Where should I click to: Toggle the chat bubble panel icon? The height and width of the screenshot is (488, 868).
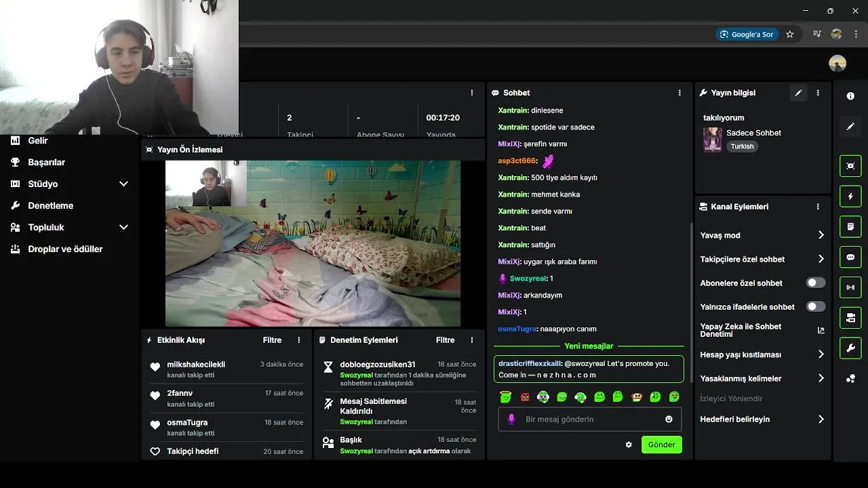[850, 257]
